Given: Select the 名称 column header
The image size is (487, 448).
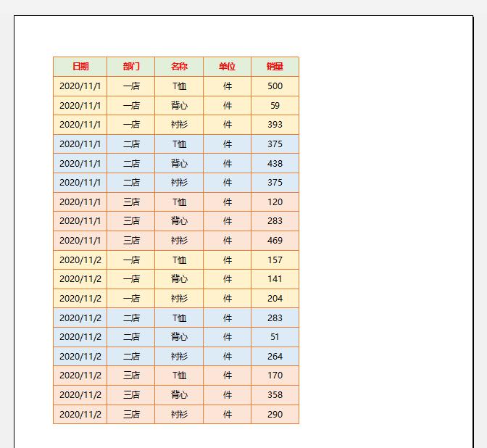Looking at the screenshot, I should 179,67.
